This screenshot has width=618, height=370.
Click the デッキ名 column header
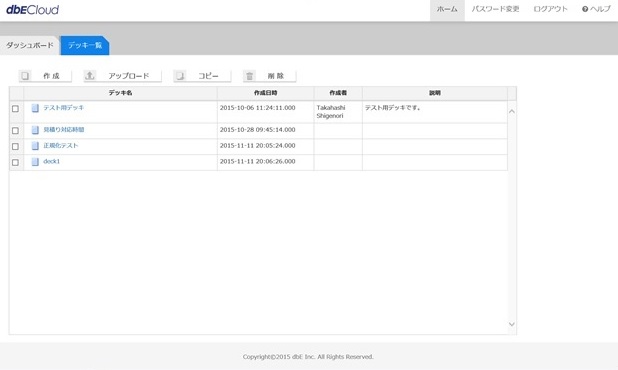click(x=121, y=93)
